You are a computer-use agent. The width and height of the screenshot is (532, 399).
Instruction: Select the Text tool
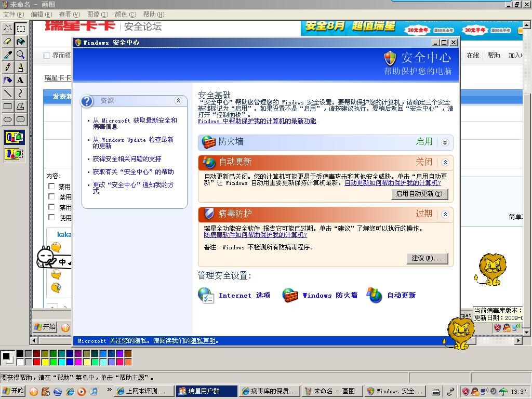21,80
